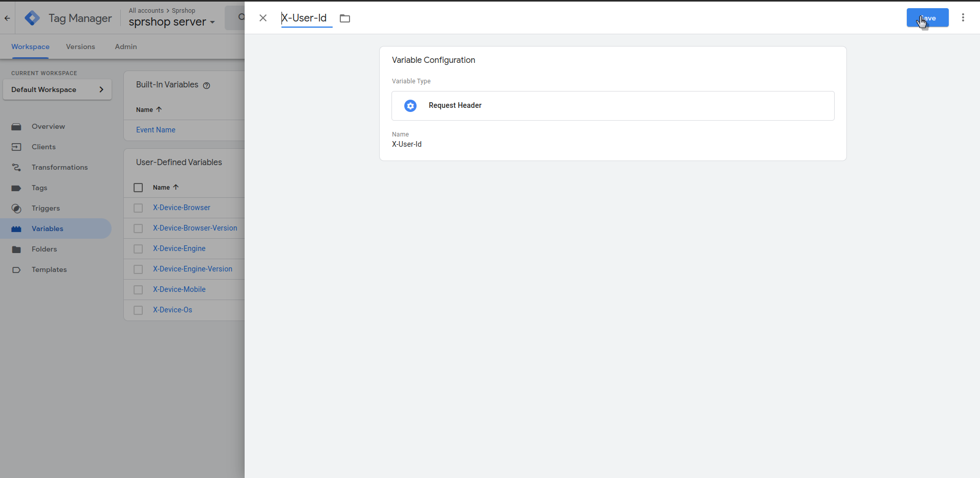Switch to the Admin tab
Viewport: 980px width, 478px height.
[x=125, y=47]
